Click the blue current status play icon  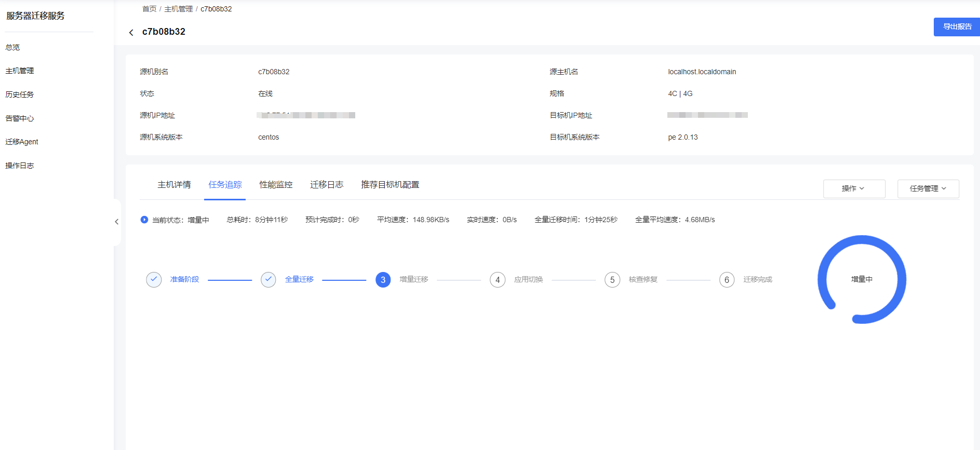pyautogui.click(x=144, y=220)
